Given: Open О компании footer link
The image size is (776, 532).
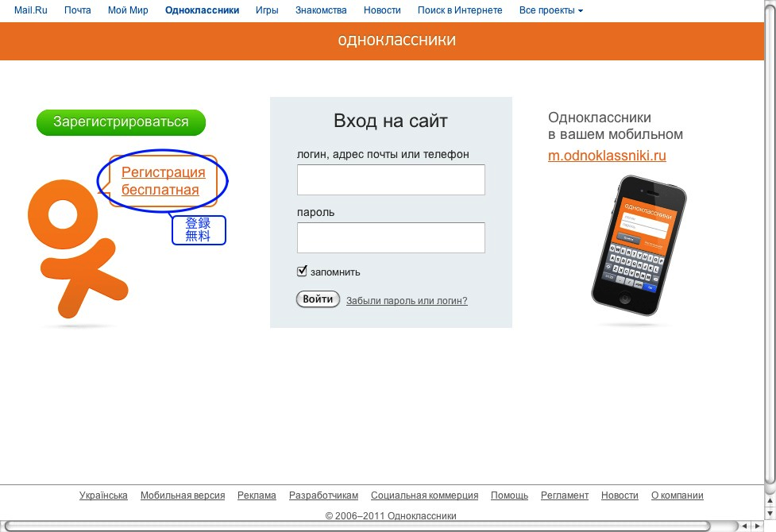Looking at the screenshot, I should click(677, 495).
